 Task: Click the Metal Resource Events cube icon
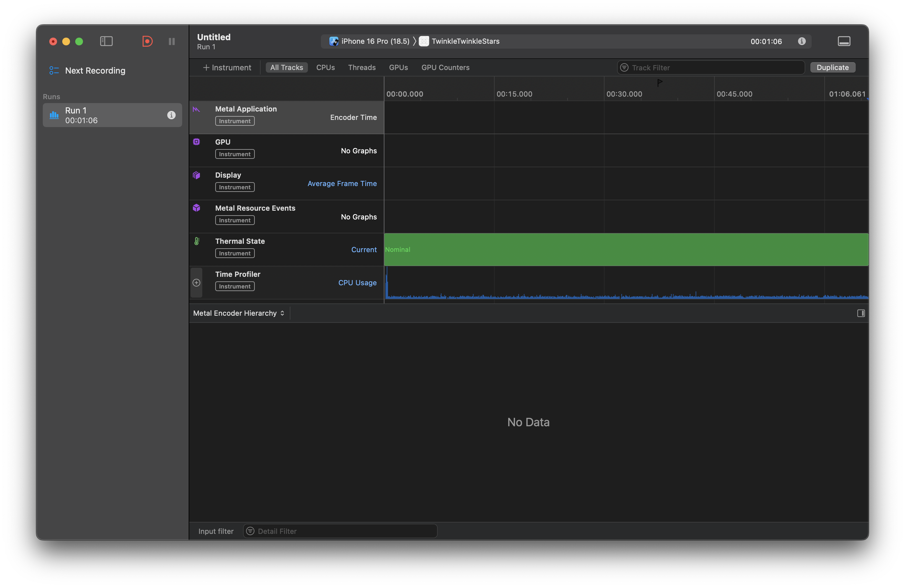point(196,208)
